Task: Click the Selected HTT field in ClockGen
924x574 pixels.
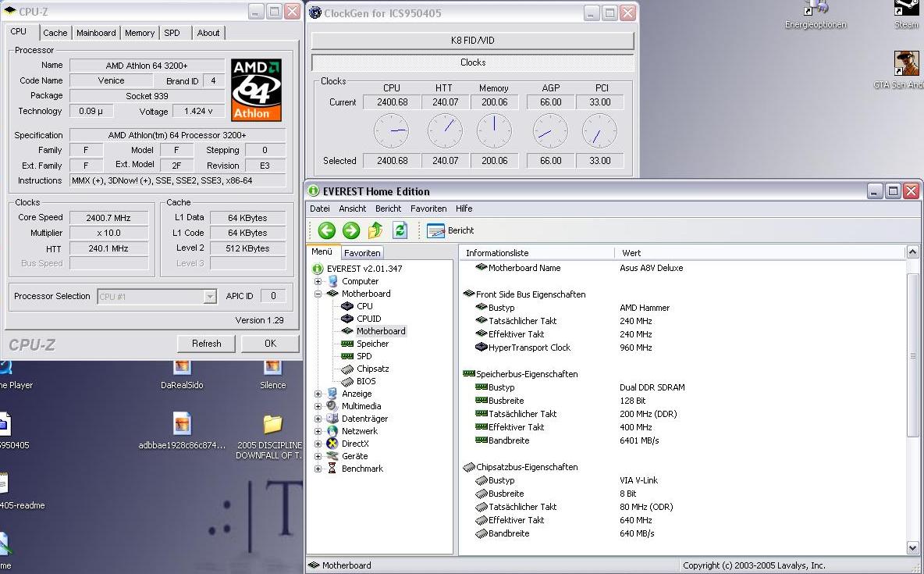Action: (x=445, y=160)
